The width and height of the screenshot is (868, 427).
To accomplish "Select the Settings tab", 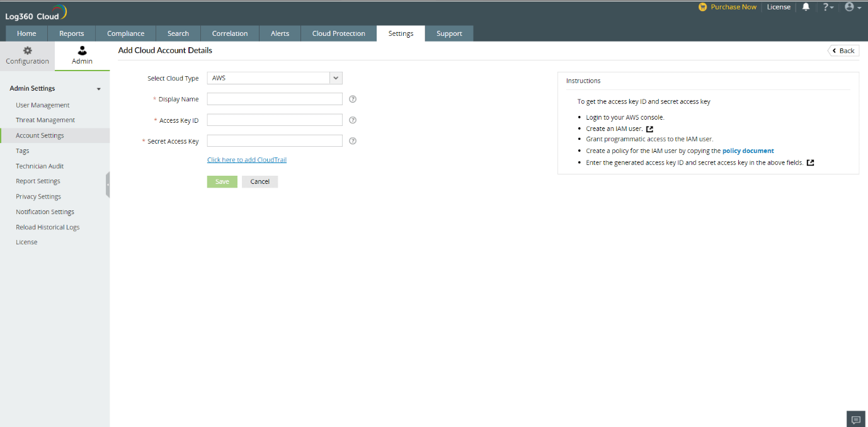I will click(x=401, y=33).
